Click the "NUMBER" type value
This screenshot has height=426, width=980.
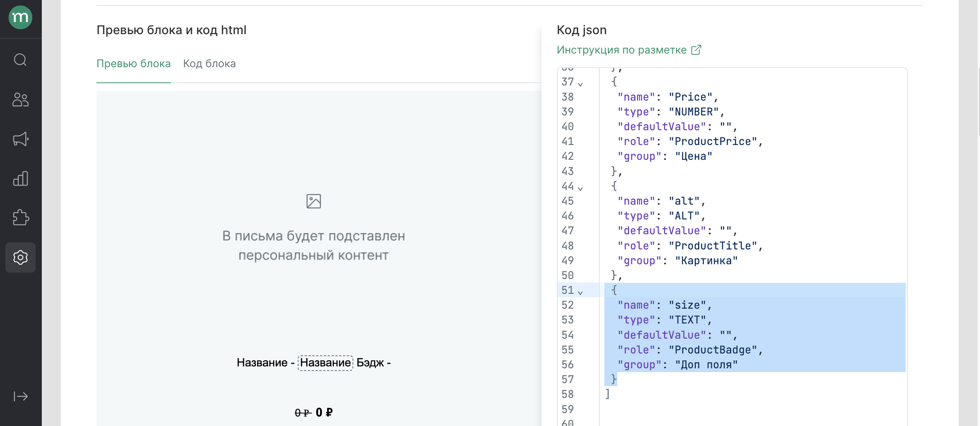click(694, 112)
